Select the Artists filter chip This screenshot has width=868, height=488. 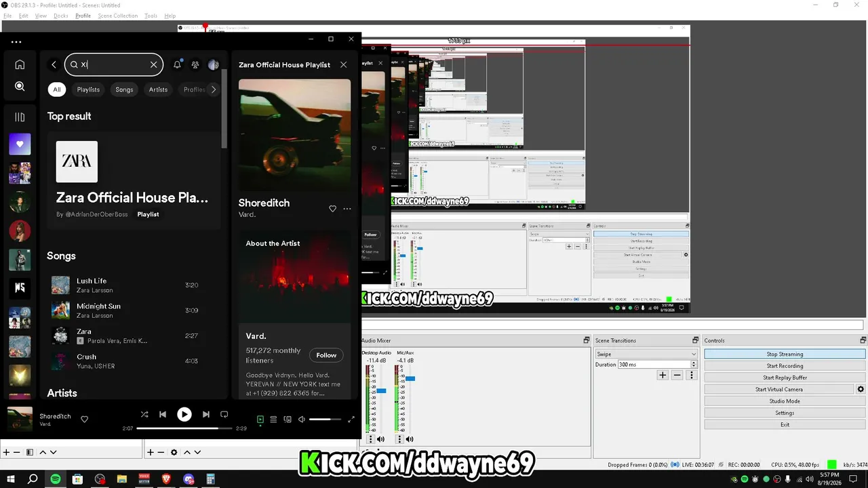tap(158, 89)
